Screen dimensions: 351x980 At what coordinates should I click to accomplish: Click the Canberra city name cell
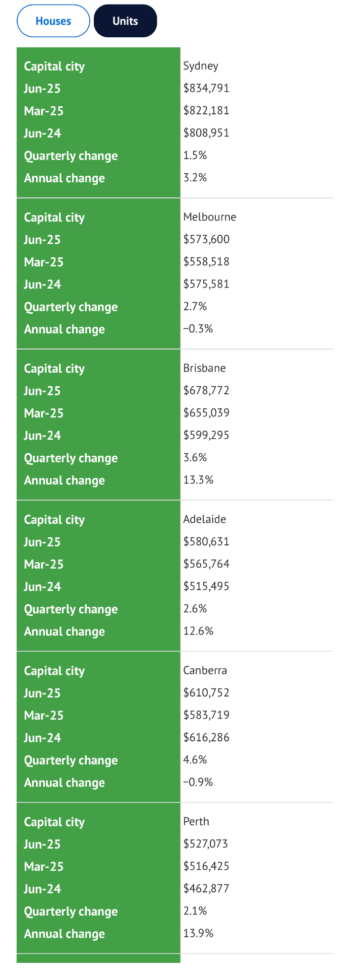click(x=205, y=670)
